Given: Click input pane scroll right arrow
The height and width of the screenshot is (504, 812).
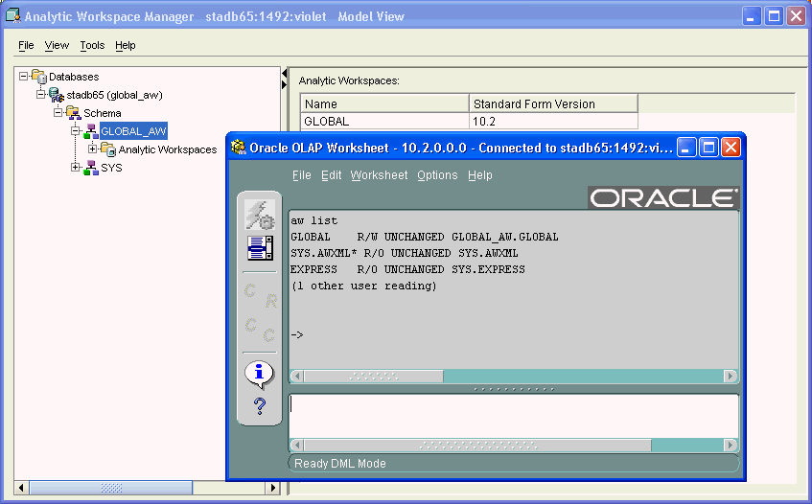Looking at the screenshot, I should (x=731, y=445).
